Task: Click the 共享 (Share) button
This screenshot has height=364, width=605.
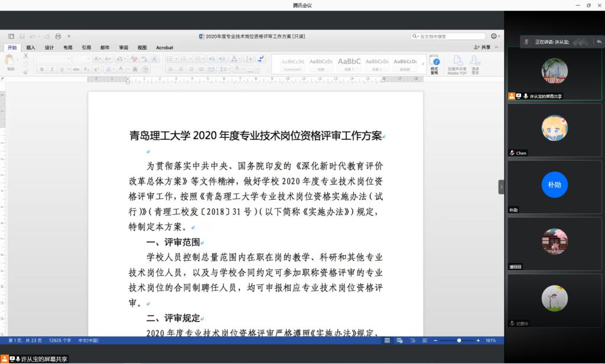Action: point(482,47)
